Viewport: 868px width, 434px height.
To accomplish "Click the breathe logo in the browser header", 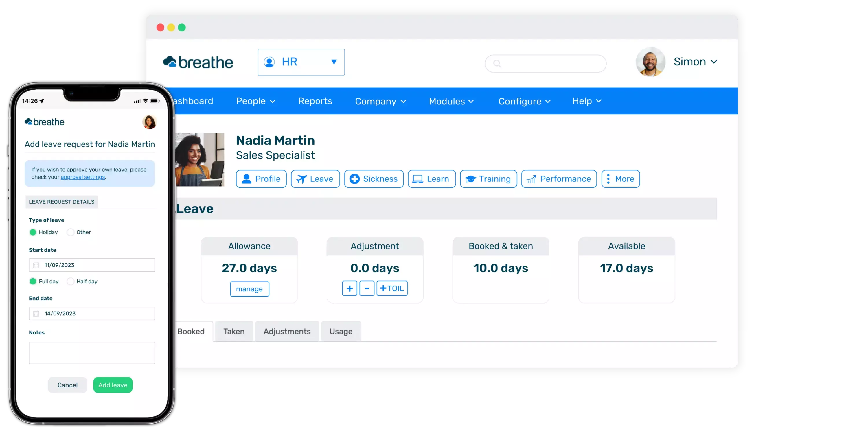I will click(x=198, y=62).
